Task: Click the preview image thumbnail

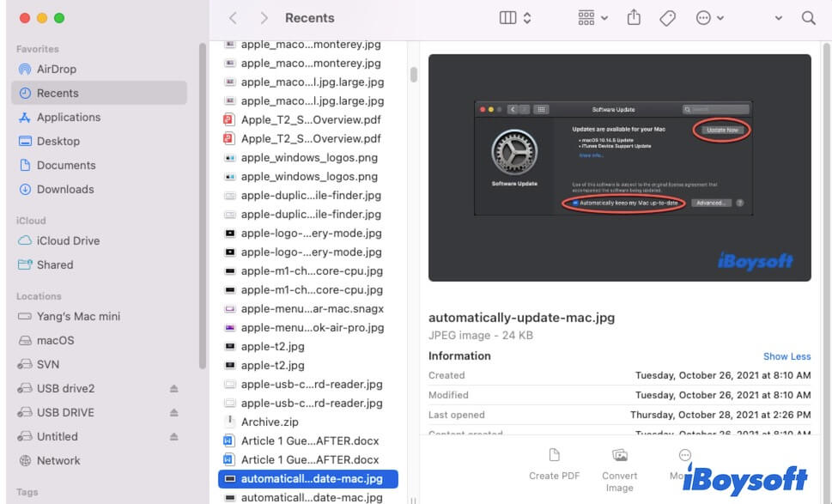Action: point(619,167)
